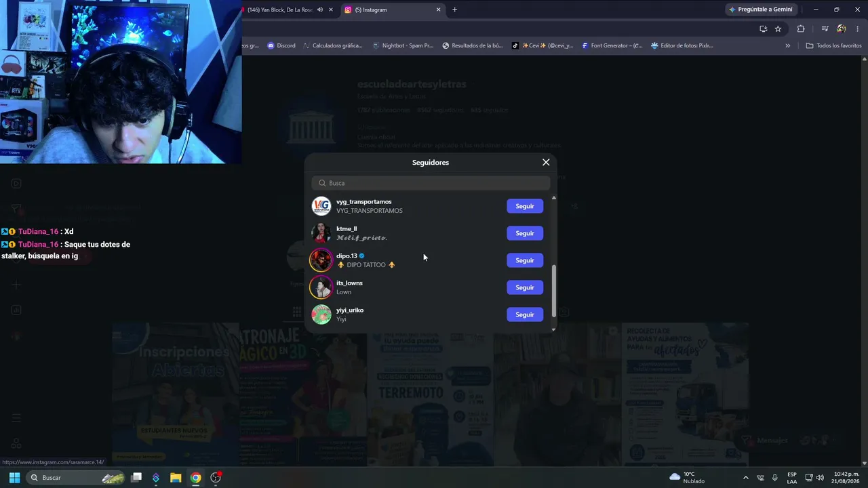
Task: Open the ESP LAA language switcher
Action: [792, 478]
